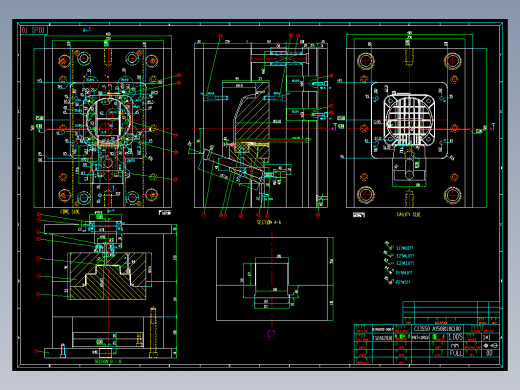Select the "FULL" cell in title block

click(x=456, y=353)
